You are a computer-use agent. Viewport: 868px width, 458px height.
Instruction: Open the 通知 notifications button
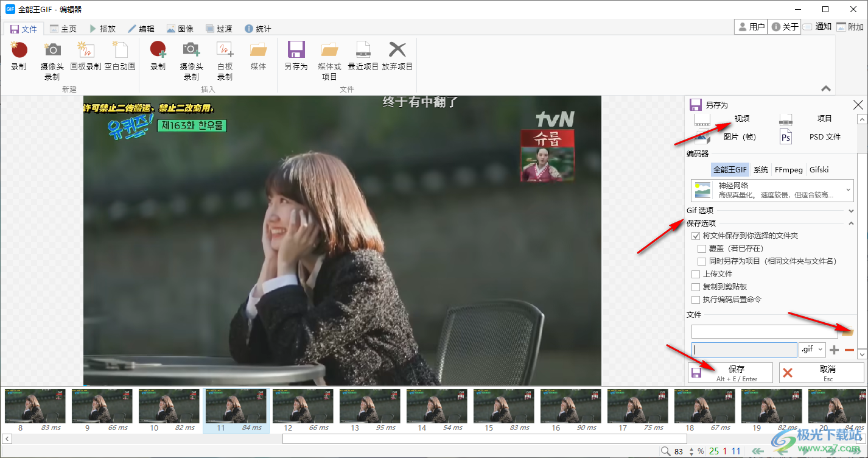[x=817, y=27]
